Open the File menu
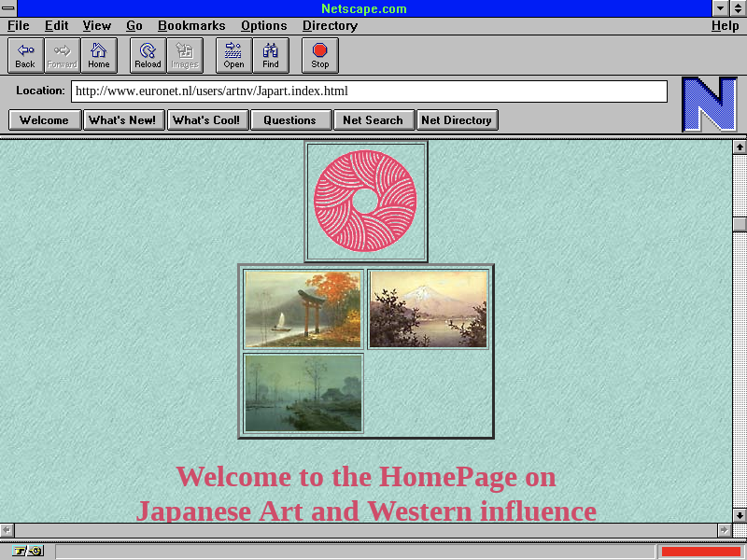Image resolution: width=747 pixels, height=560 pixels. click(x=19, y=26)
